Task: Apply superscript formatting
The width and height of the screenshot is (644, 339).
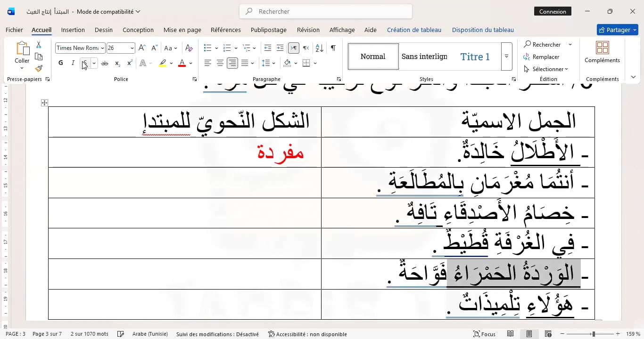Action: (130, 63)
